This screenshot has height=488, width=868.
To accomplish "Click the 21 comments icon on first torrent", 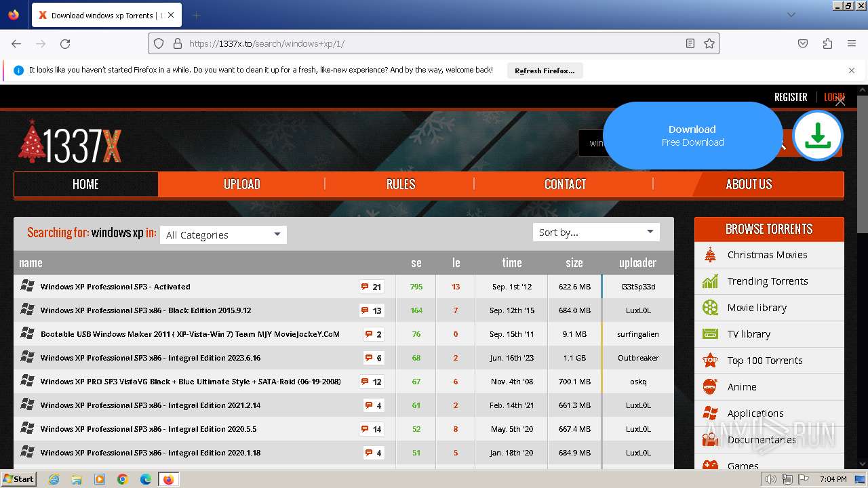I will coord(372,287).
